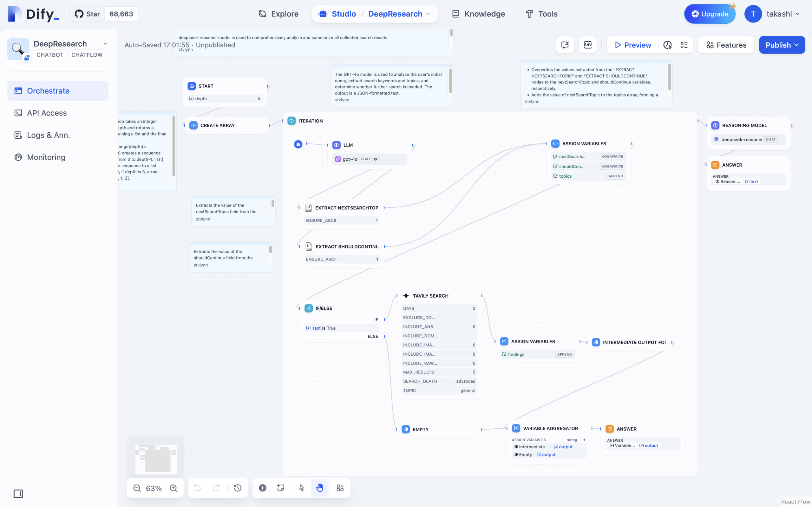This screenshot has height=507, width=812.
Task: Open the run history clock icon beside Preview
Action: tap(667, 45)
